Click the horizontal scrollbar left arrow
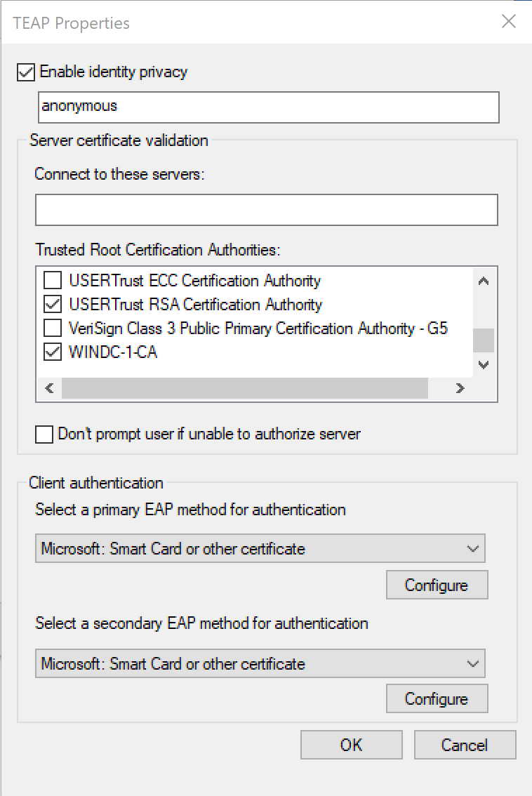This screenshot has height=796, width=532. coord(48,387)
